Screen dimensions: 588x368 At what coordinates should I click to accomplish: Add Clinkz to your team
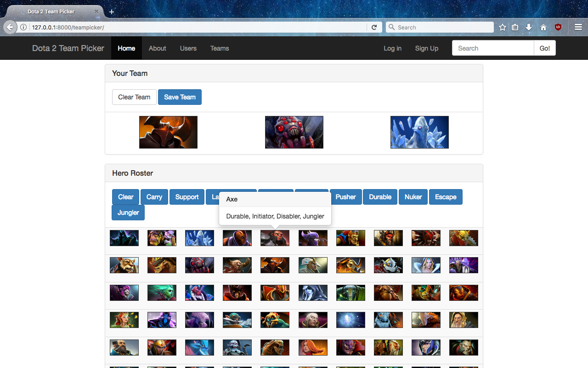click(x=351, y=265)
